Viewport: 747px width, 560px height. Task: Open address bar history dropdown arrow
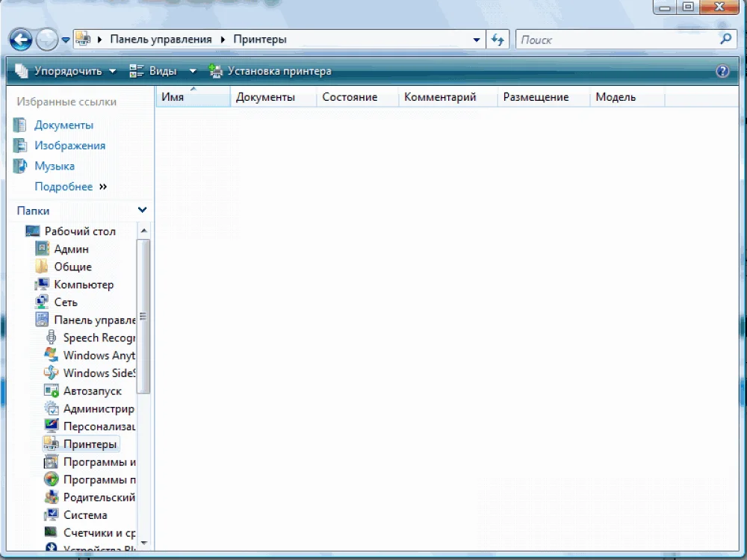tap(477, 40)
